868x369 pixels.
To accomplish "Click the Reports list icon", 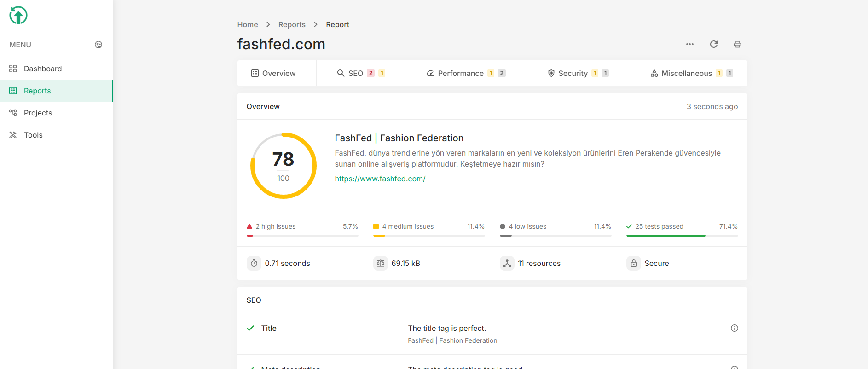I will point(13,91).
